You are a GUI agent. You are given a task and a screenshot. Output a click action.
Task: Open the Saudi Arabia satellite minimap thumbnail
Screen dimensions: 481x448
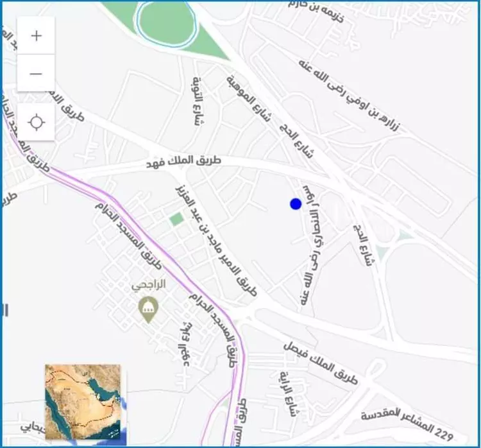[83, 402]
